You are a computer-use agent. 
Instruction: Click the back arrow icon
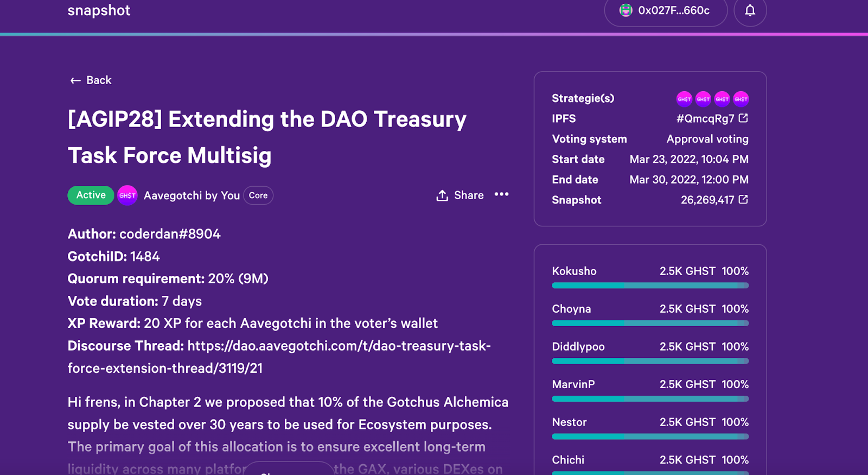coord(75,81)
